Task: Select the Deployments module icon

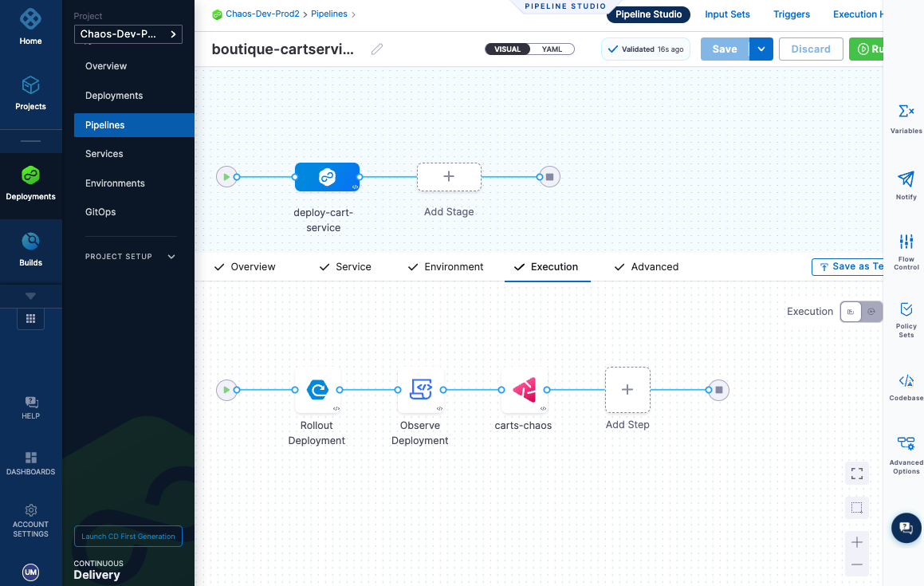Action: [30, 175]
